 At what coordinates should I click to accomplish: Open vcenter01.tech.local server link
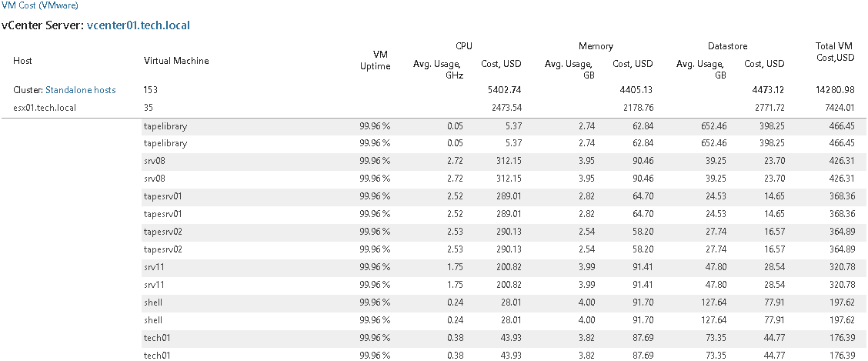139,25
